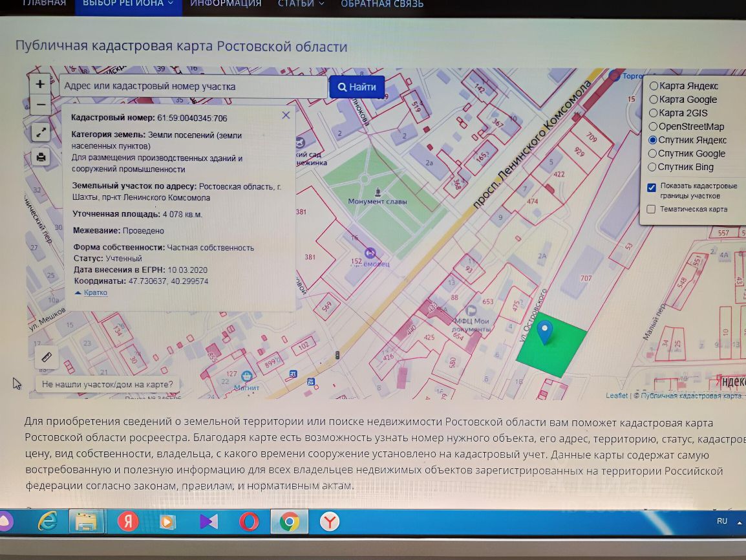Click area value 4 078 кв.м.
This screenshot has width=746, height=560.
pos(182,214)
